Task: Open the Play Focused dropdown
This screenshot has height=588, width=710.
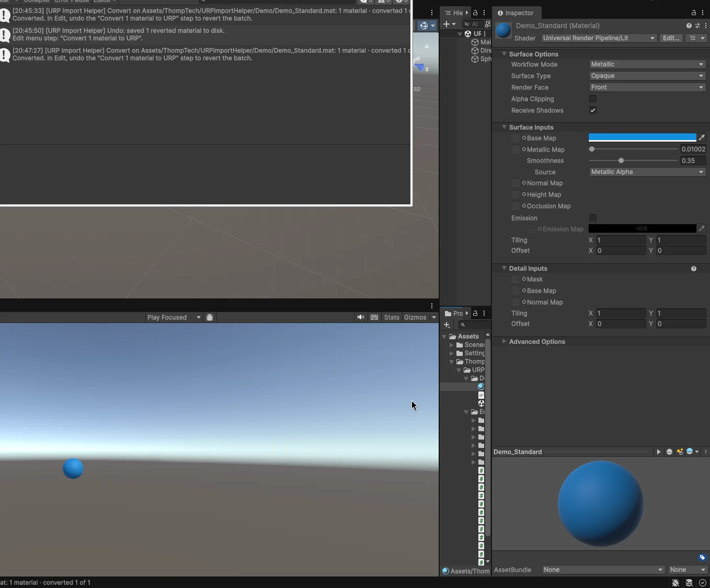Action: click(174, 317)
